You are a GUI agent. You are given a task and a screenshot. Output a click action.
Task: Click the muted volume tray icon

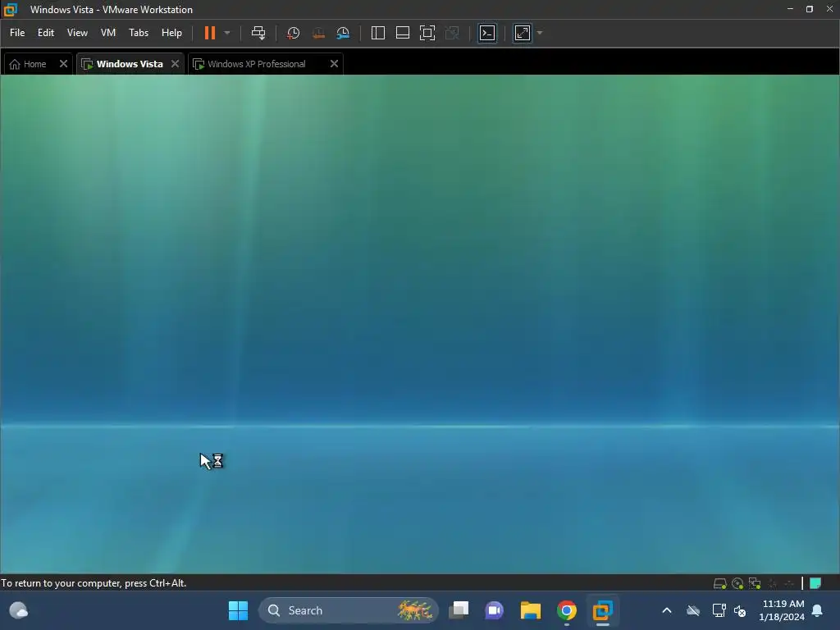(x=740, y=610)
